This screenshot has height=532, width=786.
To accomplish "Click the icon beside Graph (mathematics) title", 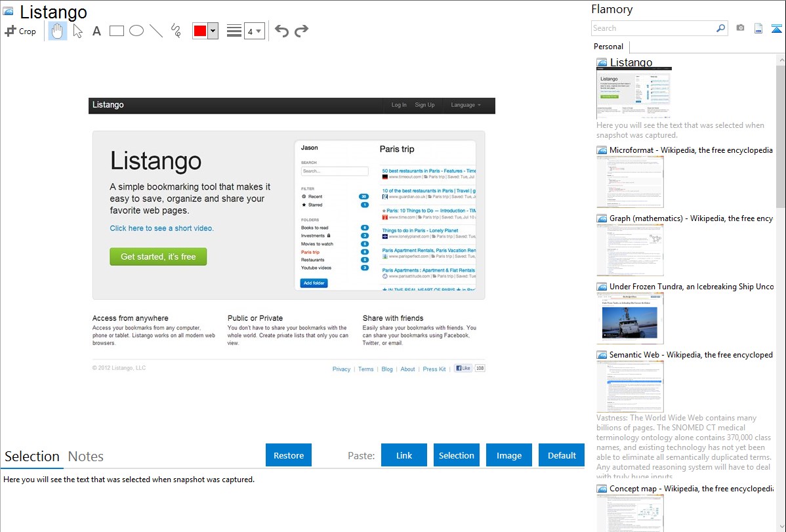I will pos(602,218).
